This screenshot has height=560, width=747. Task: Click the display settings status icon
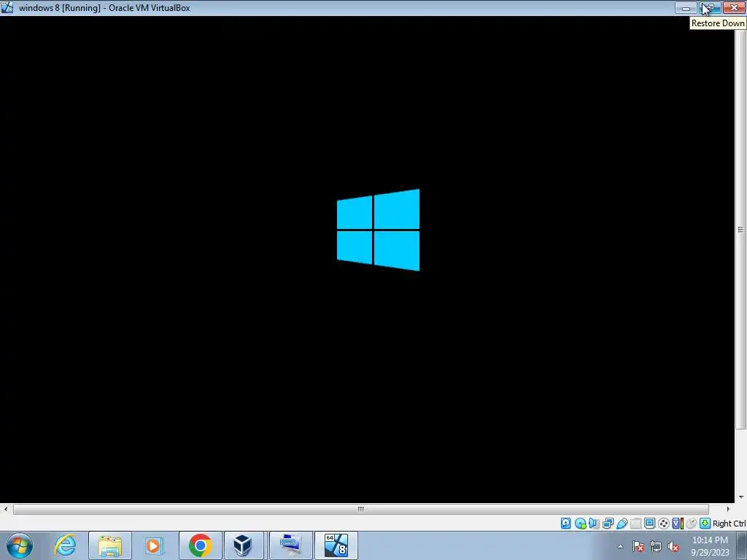pyautogui.click(x=649, y=524)
